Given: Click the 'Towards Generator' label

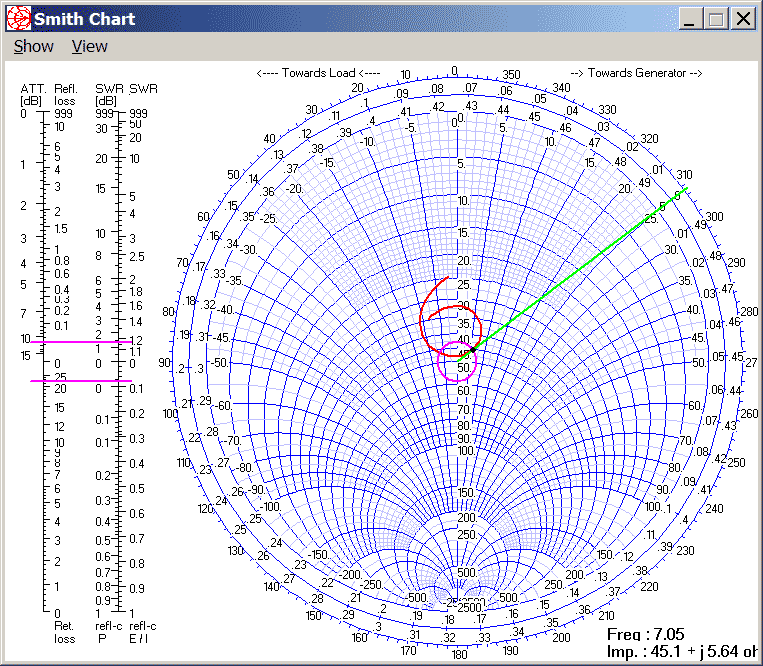Looking at the screenshot, I should (x=636, y=73).
